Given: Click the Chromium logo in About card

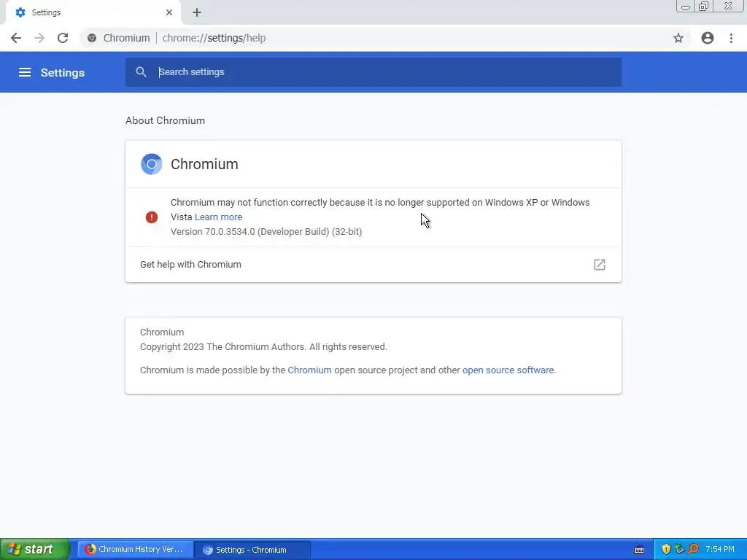Looking at the screenshot, I should 152,164.
